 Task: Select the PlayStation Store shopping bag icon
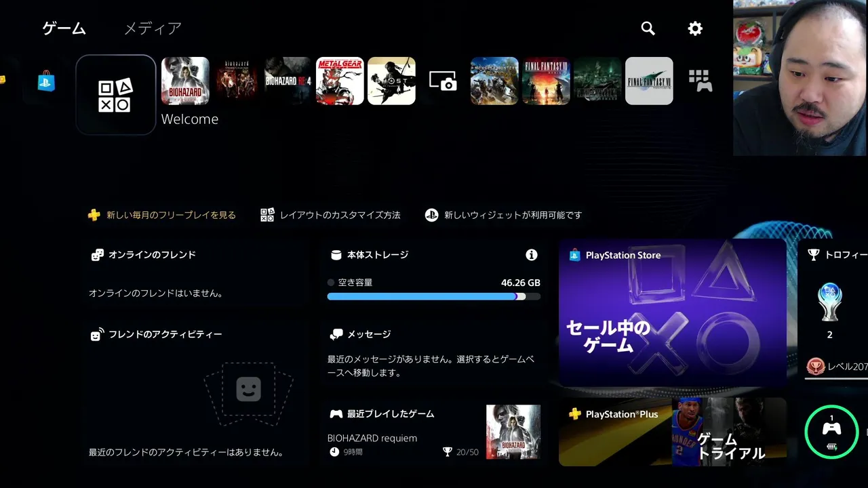click(x=46, y=82)
